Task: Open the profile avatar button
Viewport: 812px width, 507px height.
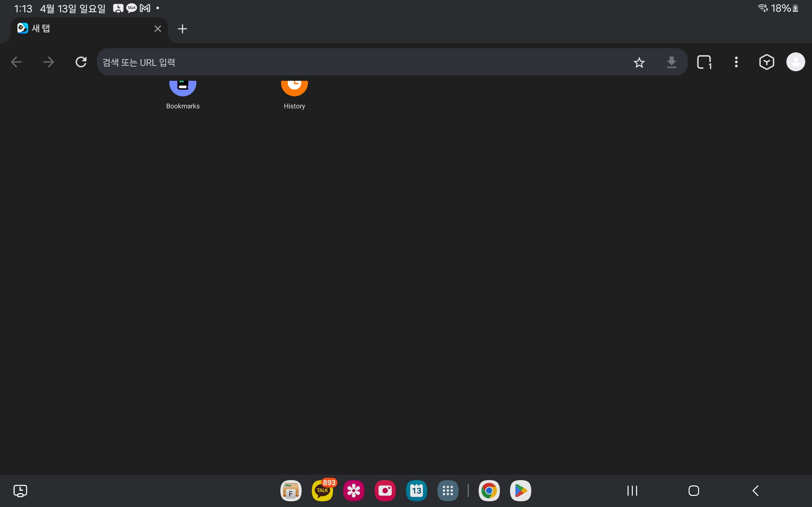Action: pos(795,62)
